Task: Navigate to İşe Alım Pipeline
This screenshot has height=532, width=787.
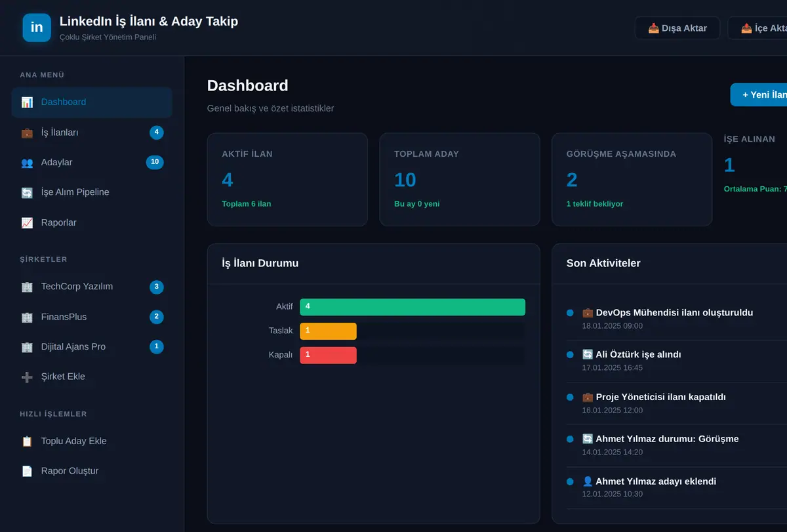Action: tap(92, 192)
